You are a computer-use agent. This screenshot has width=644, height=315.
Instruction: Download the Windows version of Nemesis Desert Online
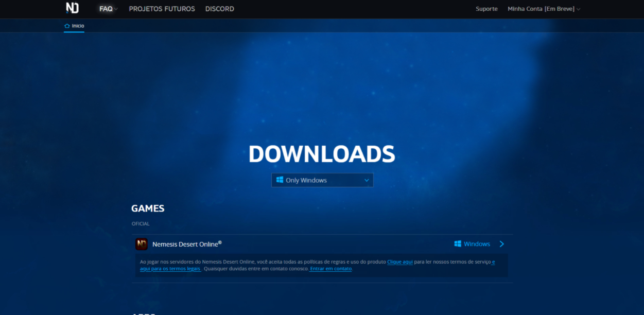coord(472,244)
